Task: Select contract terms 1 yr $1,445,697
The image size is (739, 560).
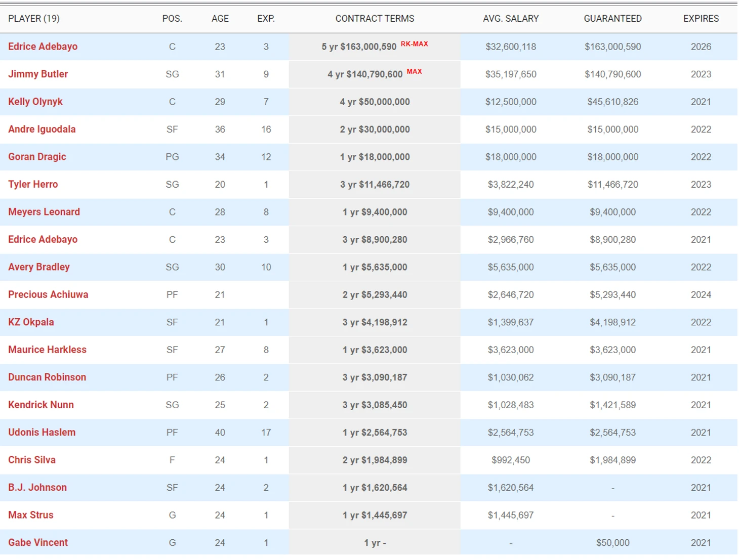Action: [375, 515]
